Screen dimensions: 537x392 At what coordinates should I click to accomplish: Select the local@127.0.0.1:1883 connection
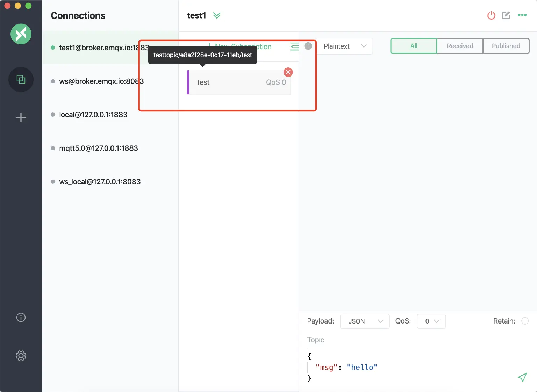coord(93,115)
